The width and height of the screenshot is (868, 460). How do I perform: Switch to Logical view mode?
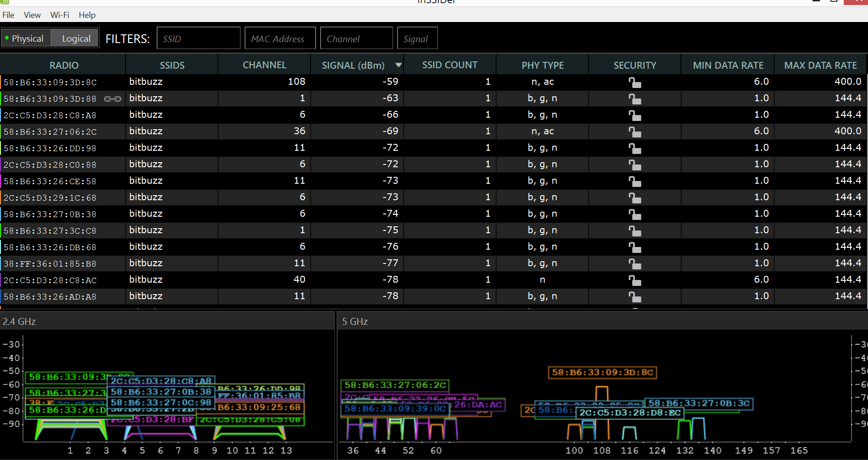tap(76, 38)
